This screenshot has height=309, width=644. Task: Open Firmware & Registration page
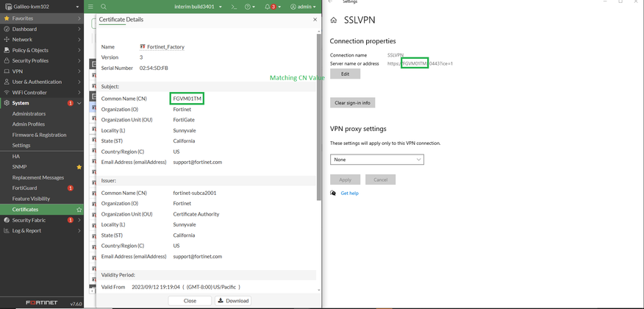coord(39,135)
